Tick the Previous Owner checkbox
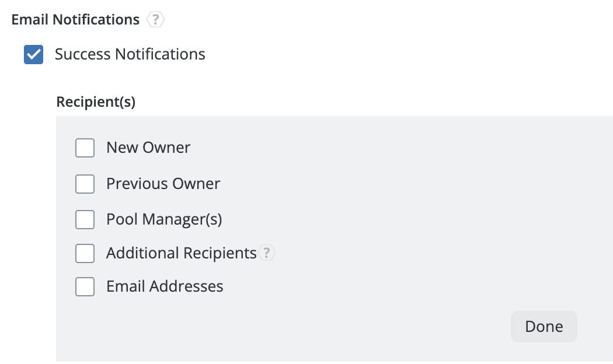The image size is (613, 364). click(85, 184)
